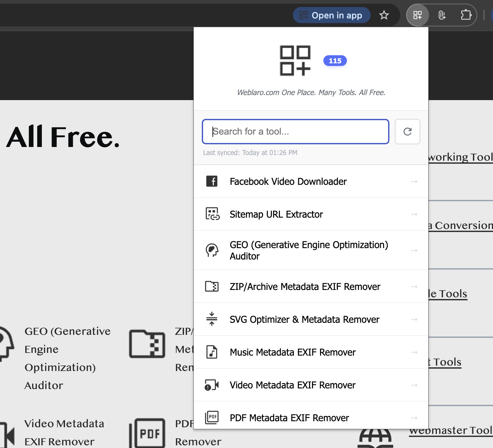Click the PDF icon in the popup list
Image resolution: width=493 pixels, height=448 pixels.
(x=212, y=418)
